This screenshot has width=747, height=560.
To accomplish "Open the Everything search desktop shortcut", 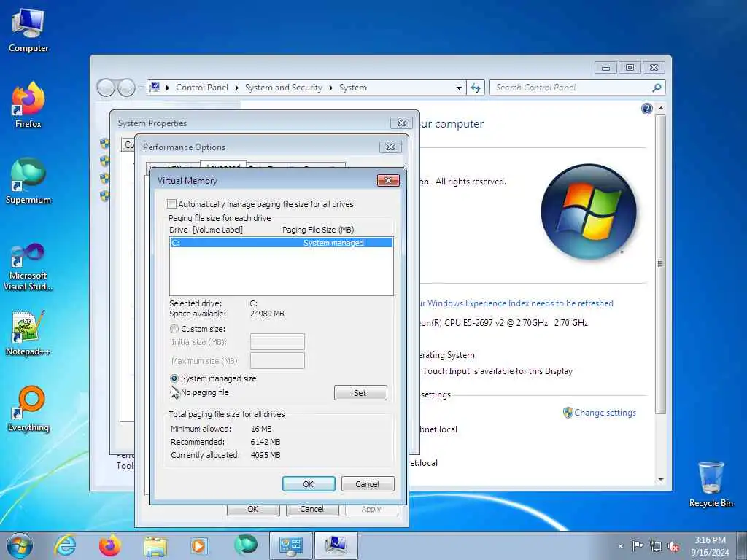I will pyautogui.click(x=28, y=408).
